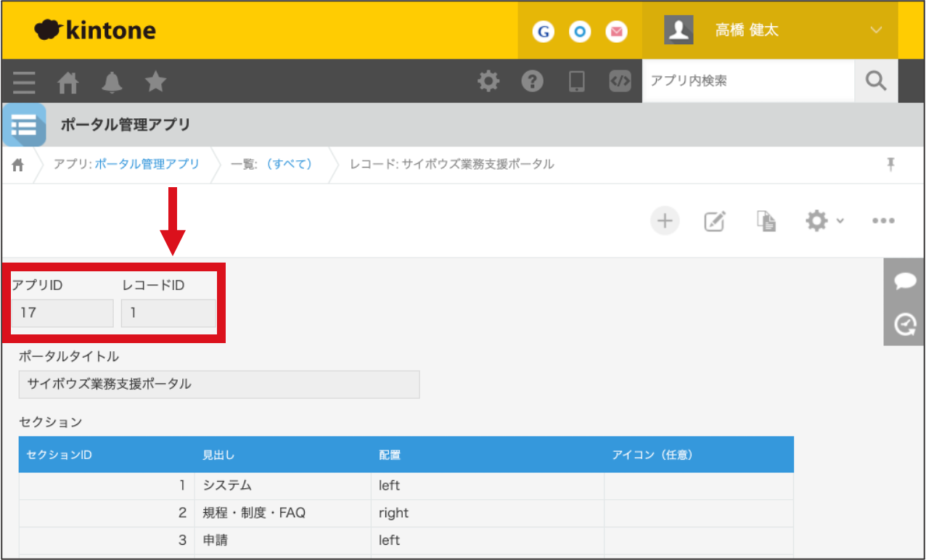Click the 見出し column header
The width and height of the screenshot is (926, 560).
(x=283, y=455)
